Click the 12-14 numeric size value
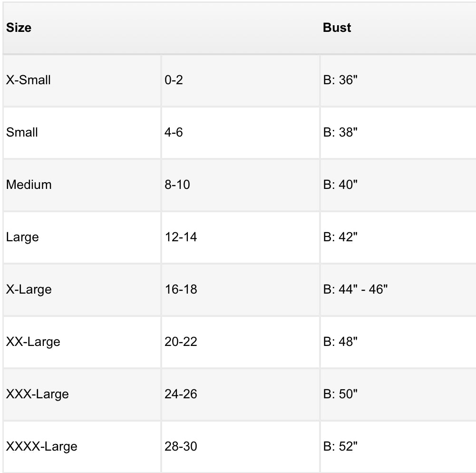The height and width of the screenshot is (473, 476). click(181, 237)
